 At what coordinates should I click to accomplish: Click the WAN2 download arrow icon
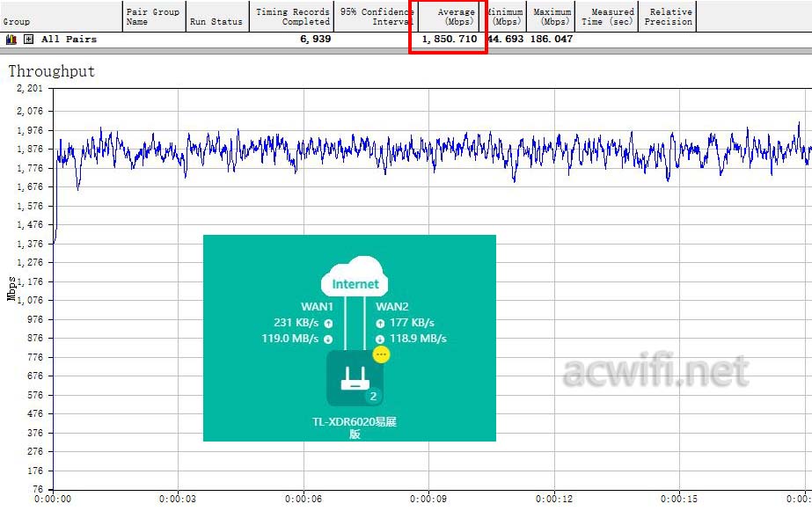380,339
